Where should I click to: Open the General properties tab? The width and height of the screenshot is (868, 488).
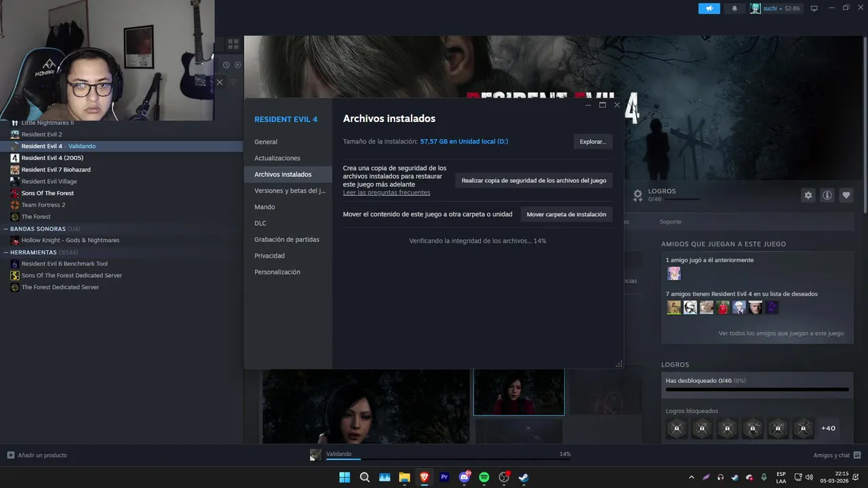(266, 142)
